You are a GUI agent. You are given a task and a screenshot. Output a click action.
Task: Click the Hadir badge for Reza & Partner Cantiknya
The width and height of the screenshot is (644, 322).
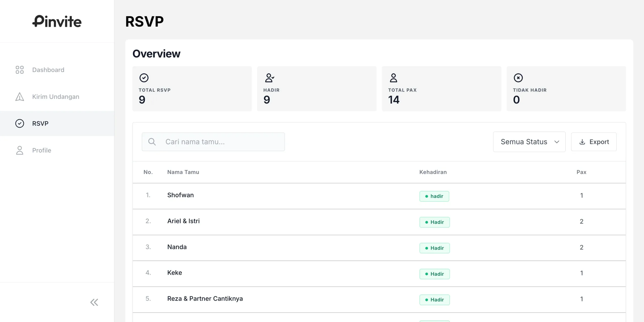pos(434,300)
